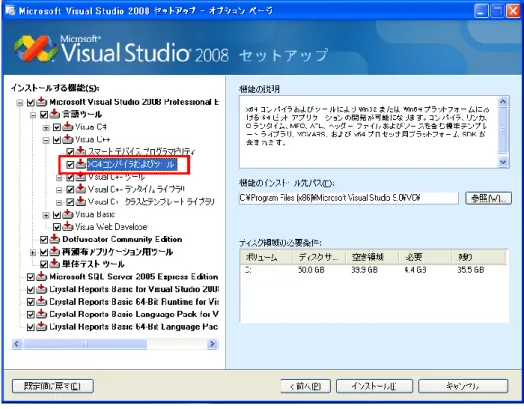The height and width of the screenshot is (409, 524).
Task: Click the 空き領域 column header
Action: (x=372, y=257)
